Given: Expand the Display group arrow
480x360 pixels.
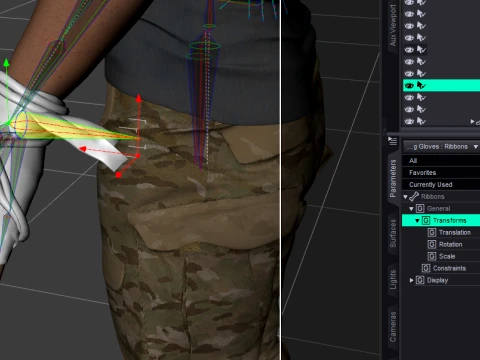Looking at the screenshot, I should pos(411,280).
